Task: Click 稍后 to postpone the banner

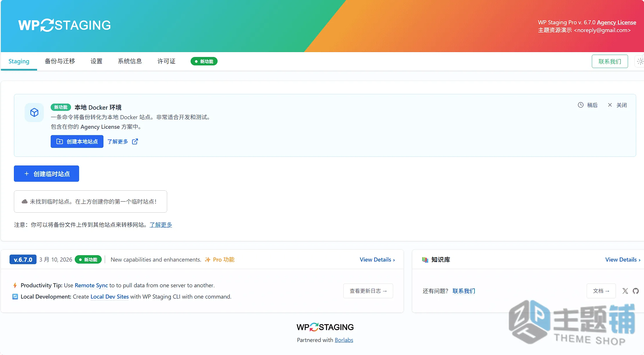Action: 592,105
